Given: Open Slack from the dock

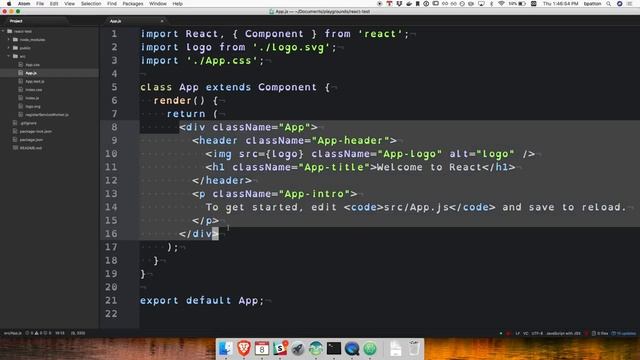Looking at the screenshot, I should pos(280,349).
